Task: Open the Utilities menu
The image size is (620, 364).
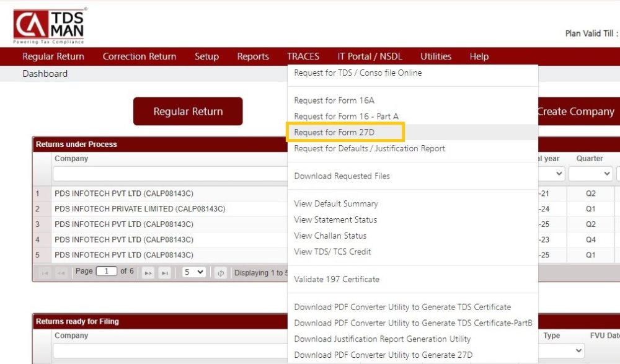Action: coord(436,56)
